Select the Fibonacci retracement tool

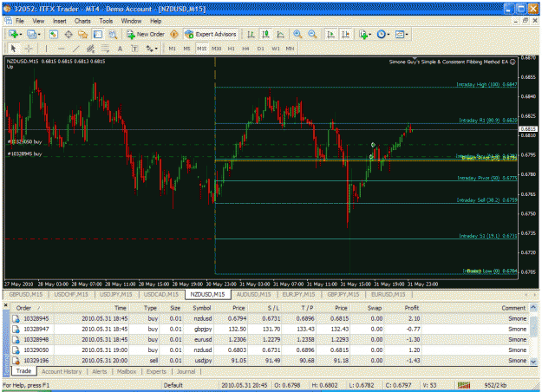click(105, 49)
